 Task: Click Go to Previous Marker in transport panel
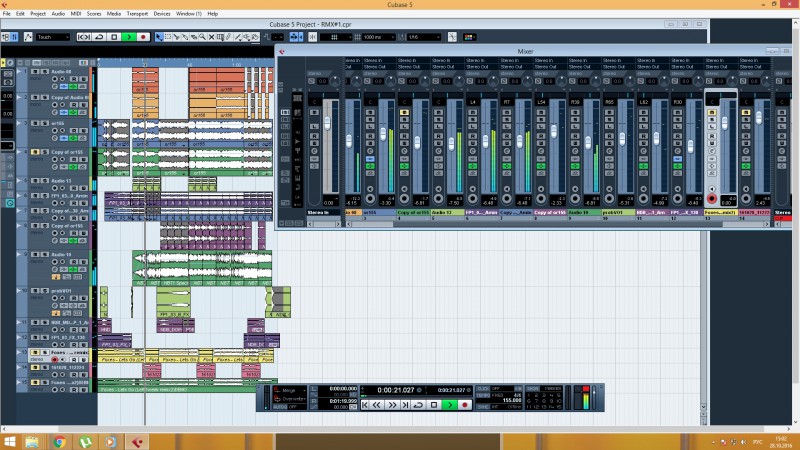pos(366,405)
